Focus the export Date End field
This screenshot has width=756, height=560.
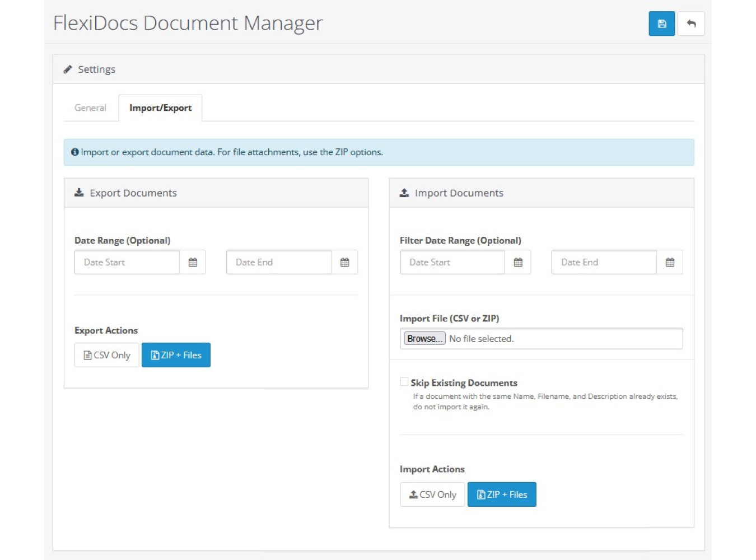(279, 263)
